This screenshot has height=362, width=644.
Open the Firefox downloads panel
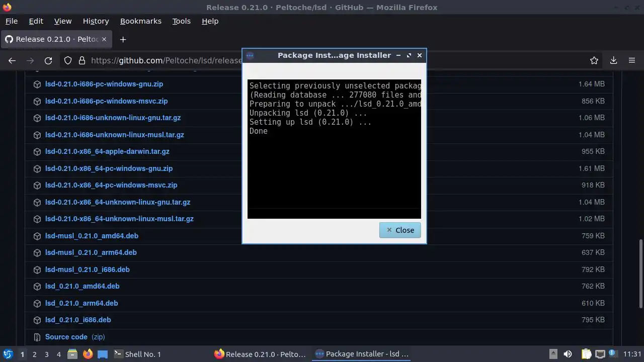(613, 60)
